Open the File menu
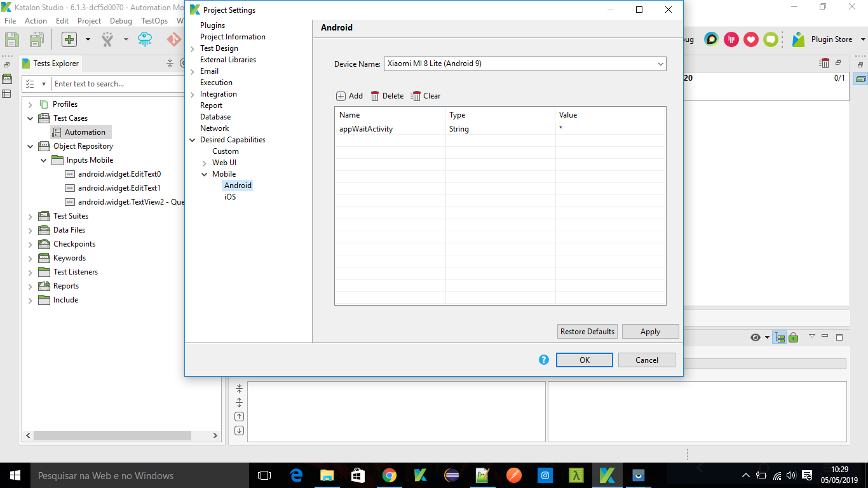This screenshot has width=868, height=488. coord(10,21)
